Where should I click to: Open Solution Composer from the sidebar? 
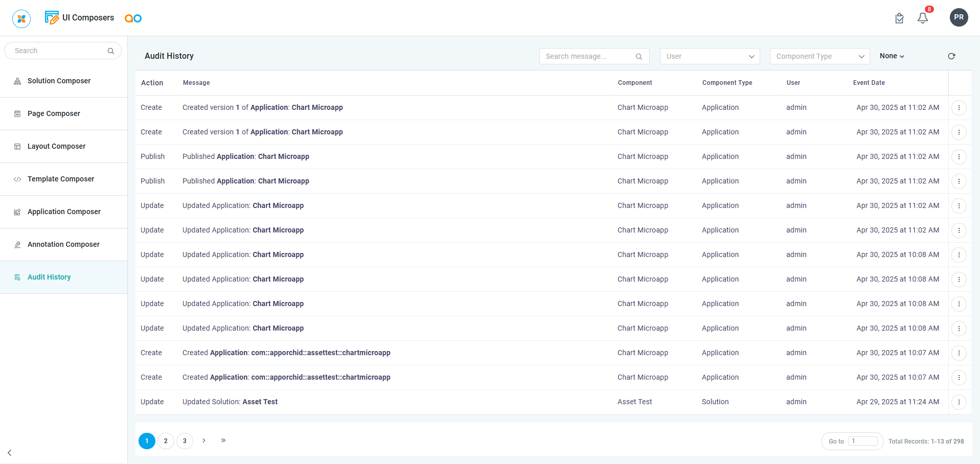pos(59,81)
